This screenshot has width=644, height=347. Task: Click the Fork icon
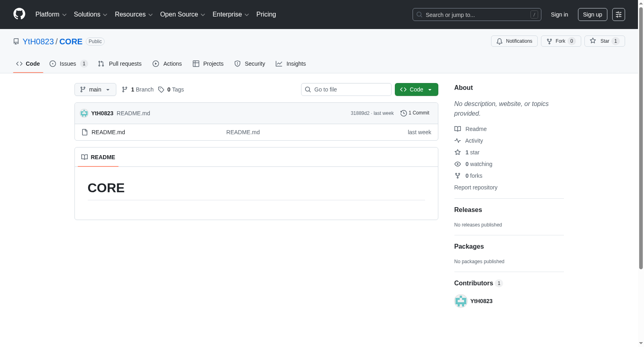(549, 41)
